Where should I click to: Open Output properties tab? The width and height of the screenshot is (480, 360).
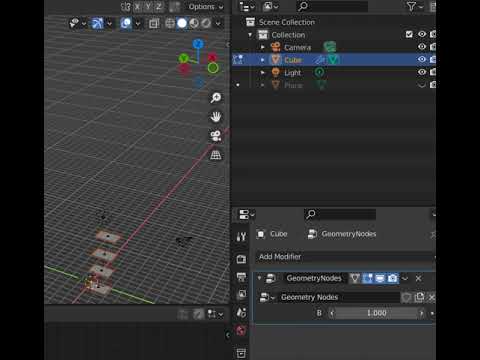point(241,277)
